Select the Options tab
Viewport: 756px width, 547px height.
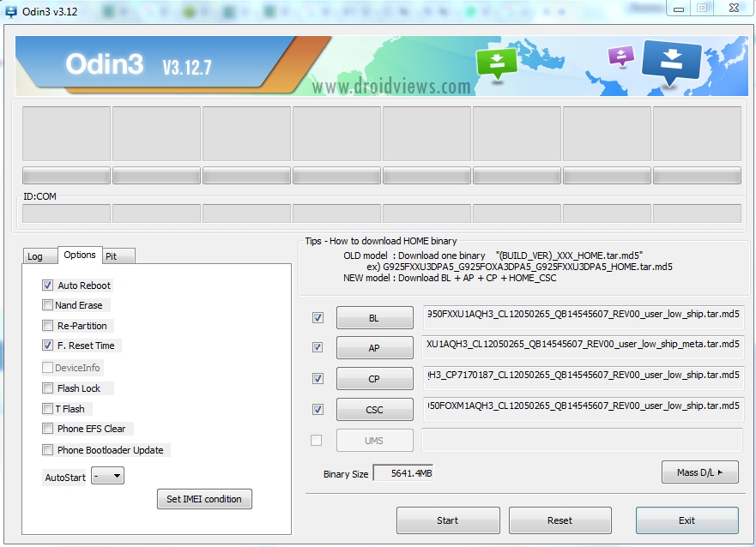[80, 255]
